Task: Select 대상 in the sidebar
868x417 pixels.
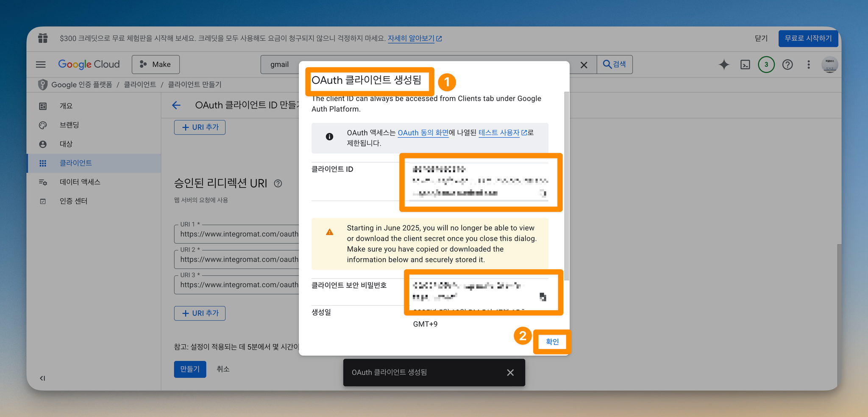Action: pyautogui.click(x=94, y=144)
